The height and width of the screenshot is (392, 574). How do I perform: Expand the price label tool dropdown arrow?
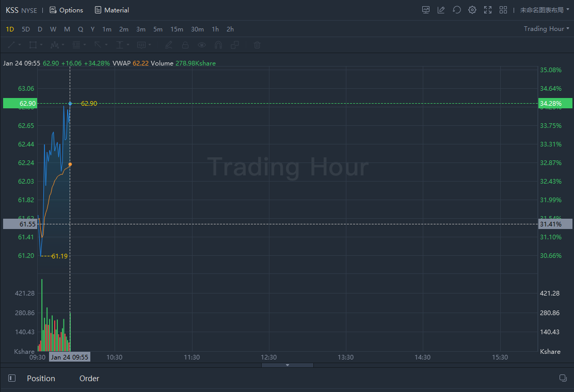(150, 45)
